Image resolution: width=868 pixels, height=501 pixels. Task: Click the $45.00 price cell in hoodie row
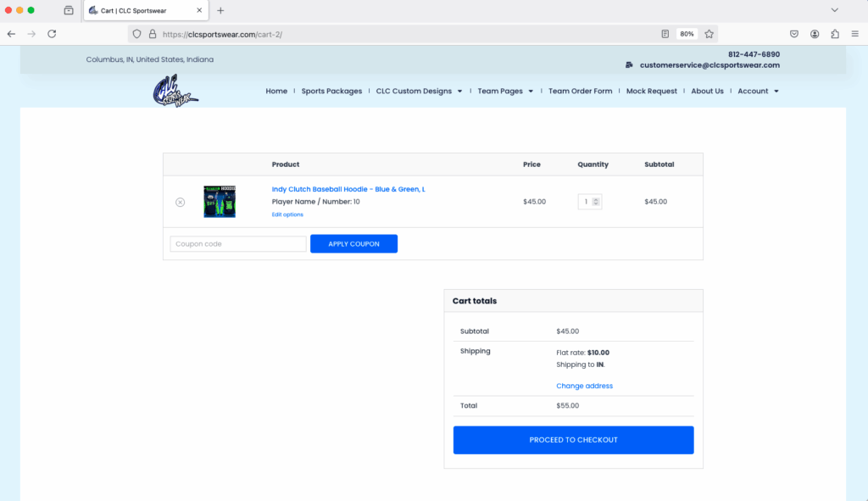(534, 202)
